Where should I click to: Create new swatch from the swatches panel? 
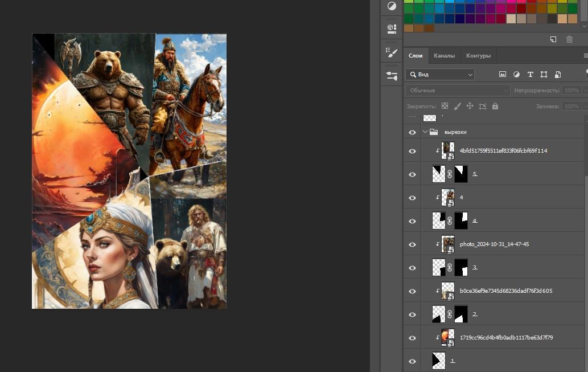tap(553, 39)
